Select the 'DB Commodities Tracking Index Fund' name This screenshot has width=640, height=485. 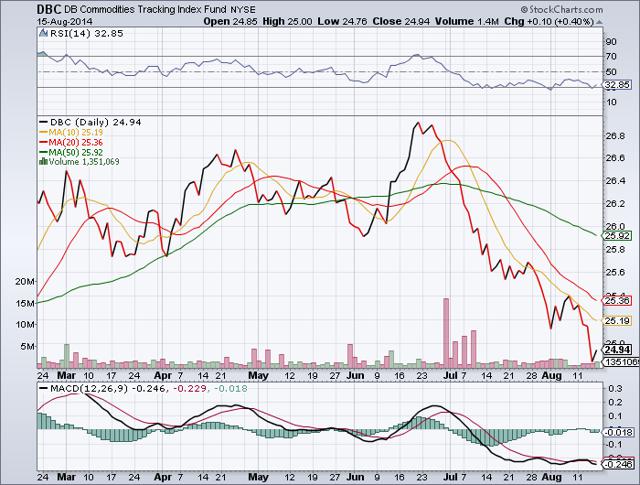click(145, 9)
